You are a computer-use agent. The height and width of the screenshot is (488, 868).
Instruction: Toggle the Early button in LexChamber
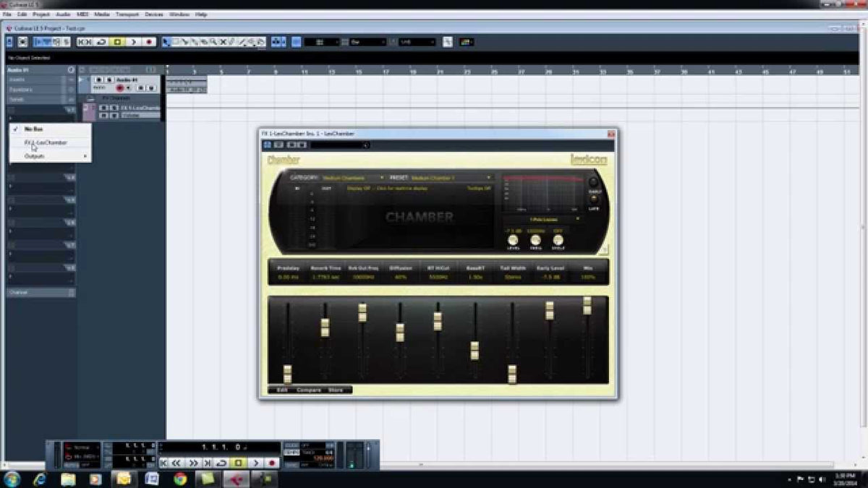point(594,182)
